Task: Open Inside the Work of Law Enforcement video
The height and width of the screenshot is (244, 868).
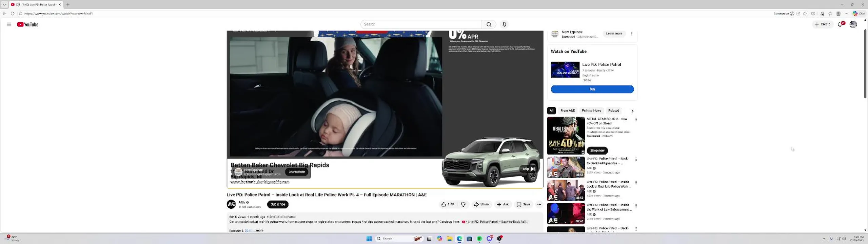Action: click(x=566, y=213)
